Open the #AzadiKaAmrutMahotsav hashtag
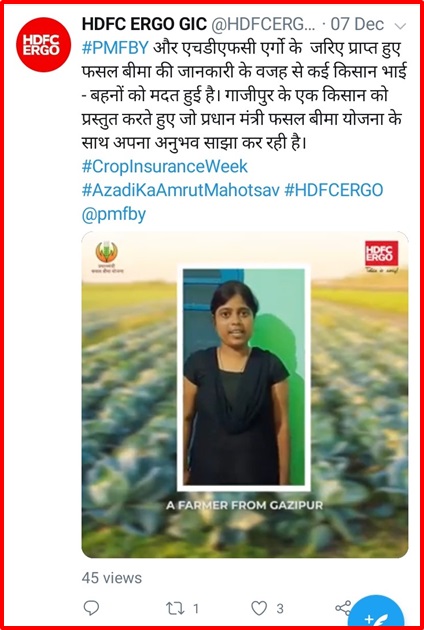This screenshot has height=630, width=424. pos(180,191)
